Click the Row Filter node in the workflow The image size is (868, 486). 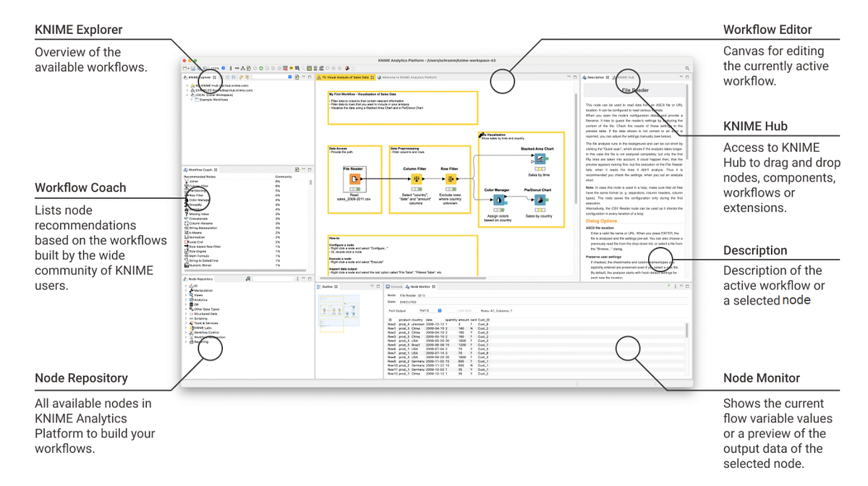click(x=451, y=179)
